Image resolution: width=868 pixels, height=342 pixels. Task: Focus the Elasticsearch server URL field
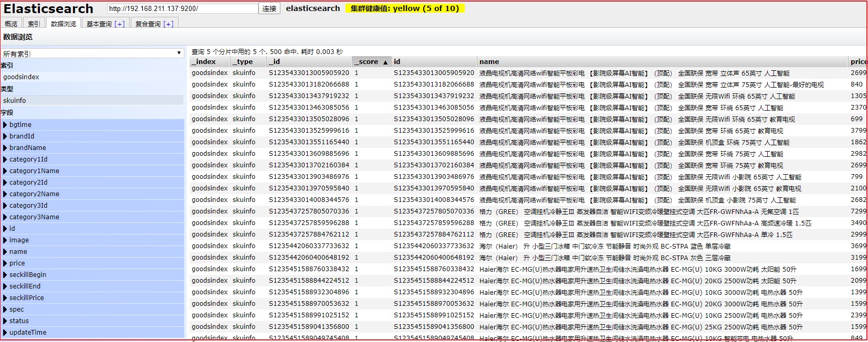pos(182,8)
